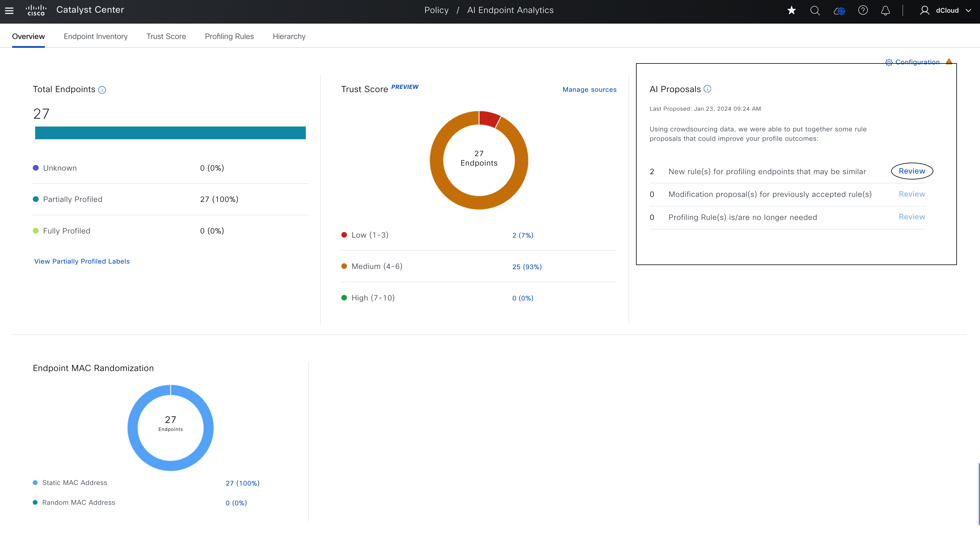
Task: Click the Total Endpoints info icon
Action: click(102, 90)
